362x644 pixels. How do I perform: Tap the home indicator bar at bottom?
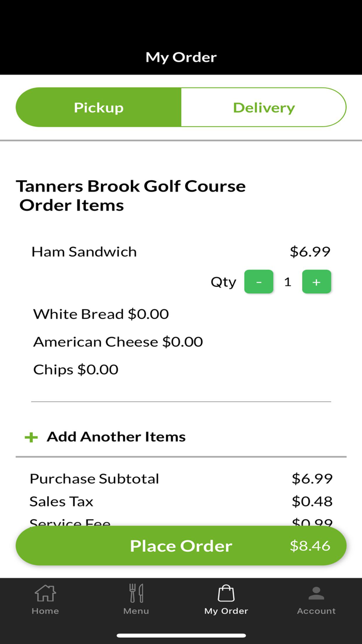coord(181,635)
